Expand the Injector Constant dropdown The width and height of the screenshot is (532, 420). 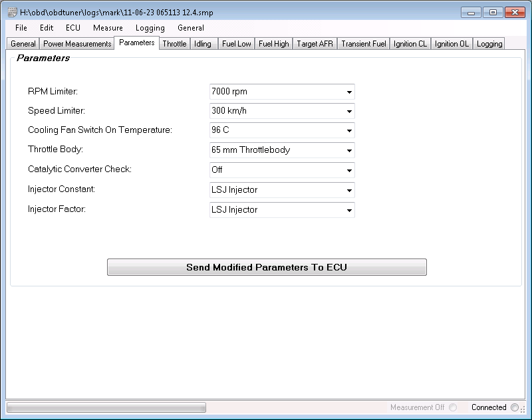tap(282, 190)
